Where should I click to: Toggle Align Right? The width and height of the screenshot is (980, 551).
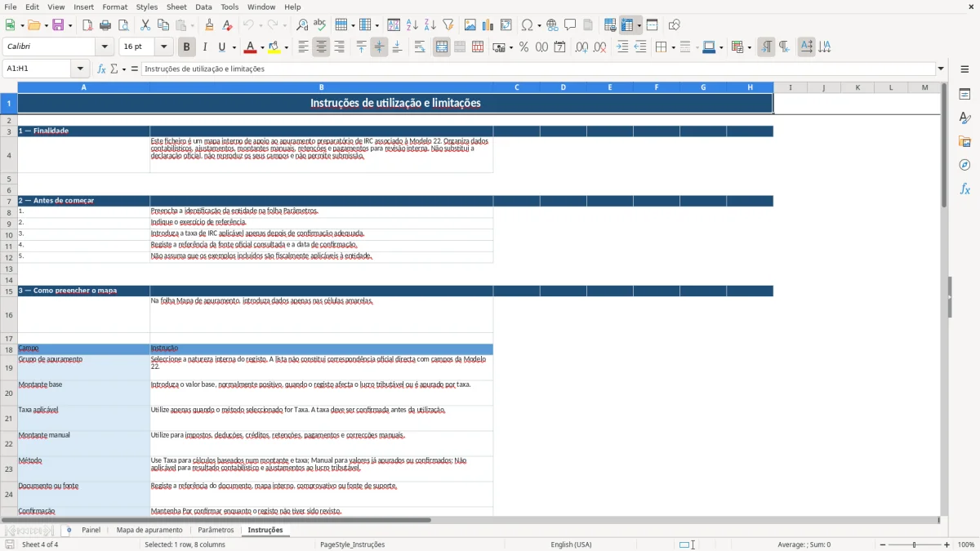(x=339, y=47)
